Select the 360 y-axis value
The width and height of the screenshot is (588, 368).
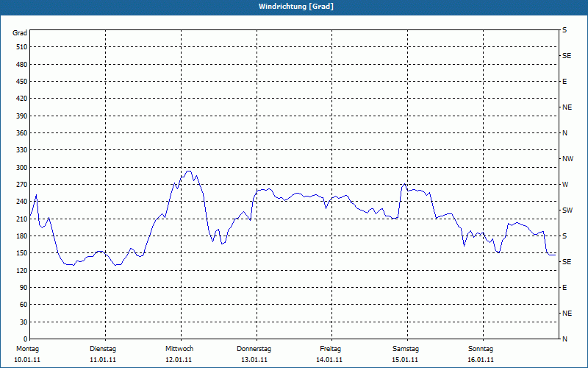pos(22,133)
